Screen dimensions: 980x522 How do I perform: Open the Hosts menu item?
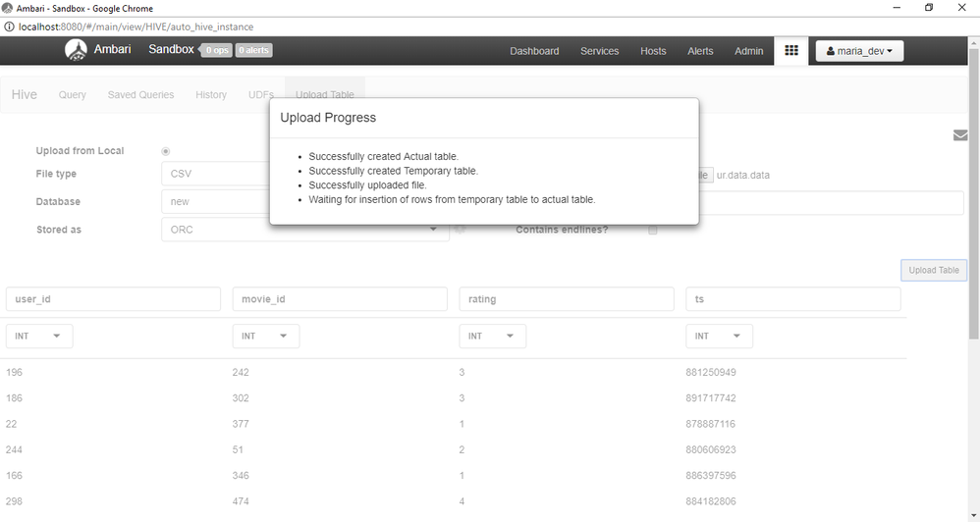click(x=653, y=51)
